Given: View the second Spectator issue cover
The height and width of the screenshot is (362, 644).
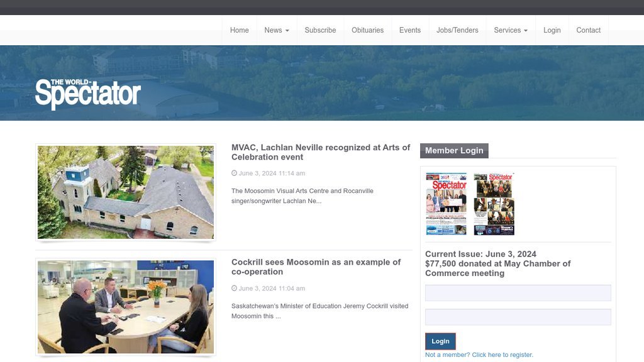Looking at the screenshot, I should click(x=494, y=204).
